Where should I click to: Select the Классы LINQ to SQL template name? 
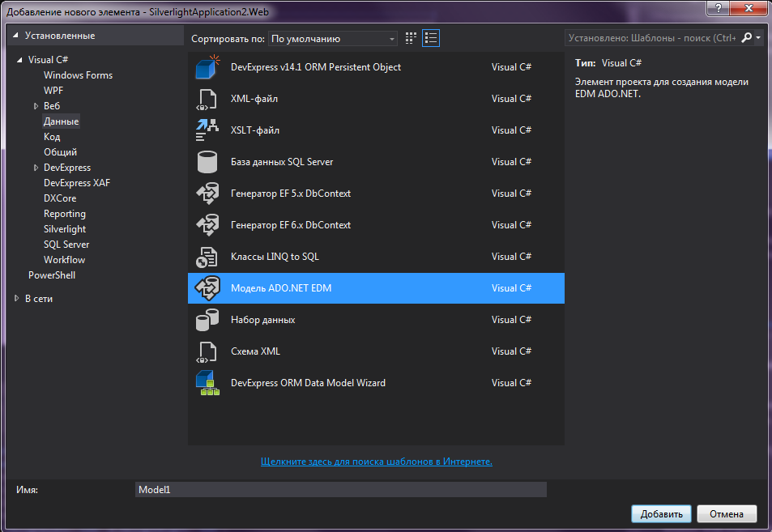(x=275, y=257)
